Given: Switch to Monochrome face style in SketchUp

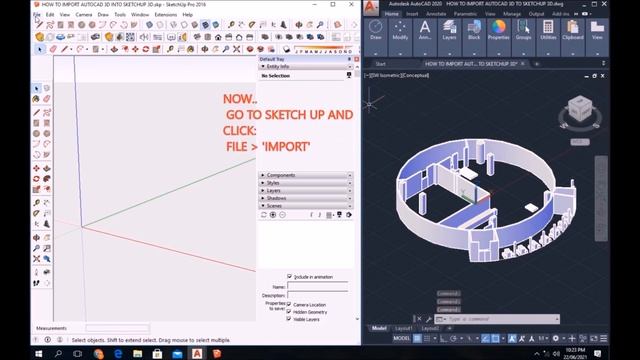Looking at the screenshot, I should coord(216,25).
